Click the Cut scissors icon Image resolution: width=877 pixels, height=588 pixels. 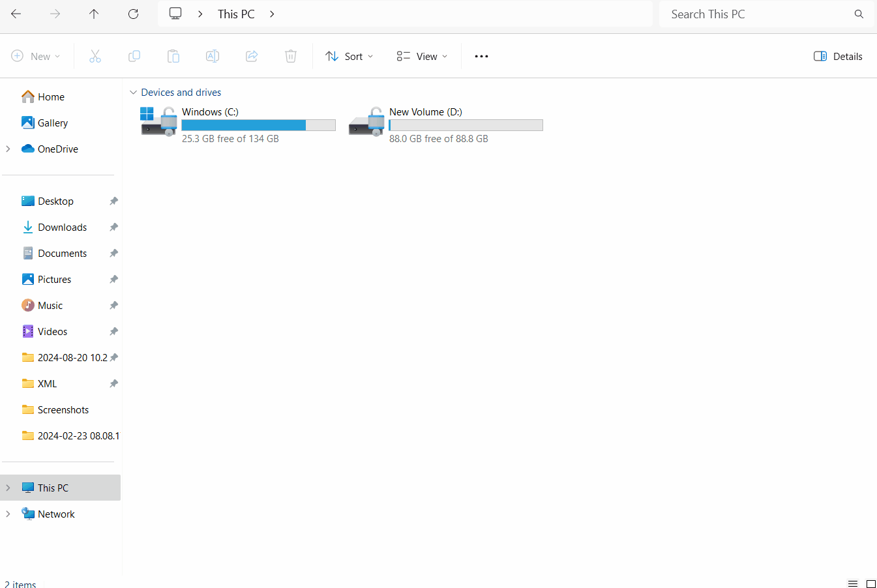[95, 57]
